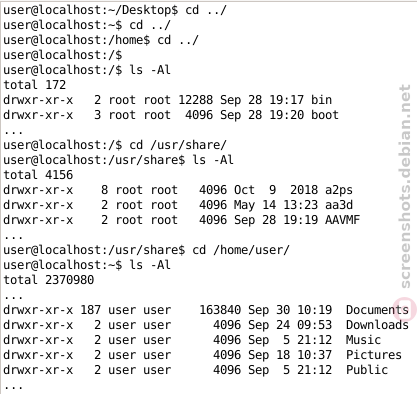Click the 163840 size value

(x=220, y=310)
